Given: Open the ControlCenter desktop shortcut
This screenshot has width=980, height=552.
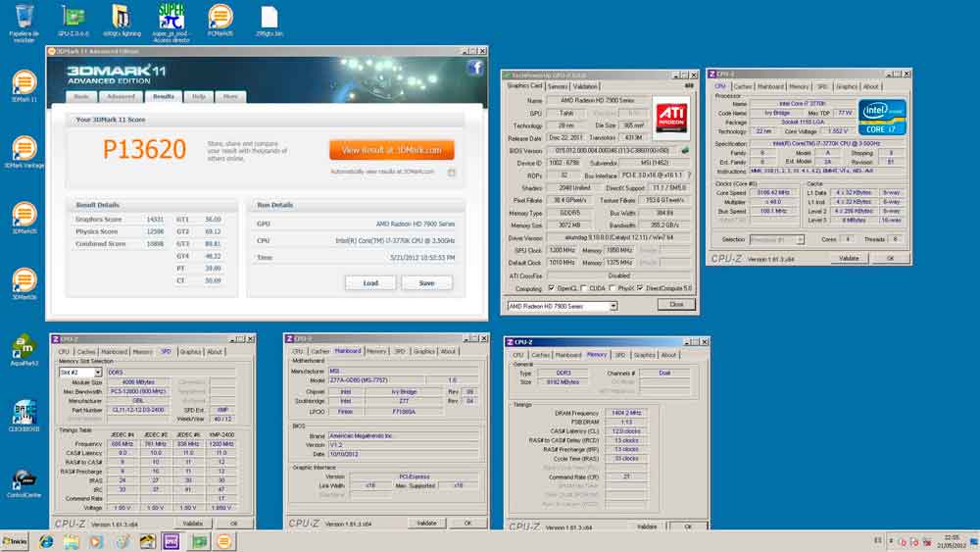Looking at the screenshot, I should 24,478.
